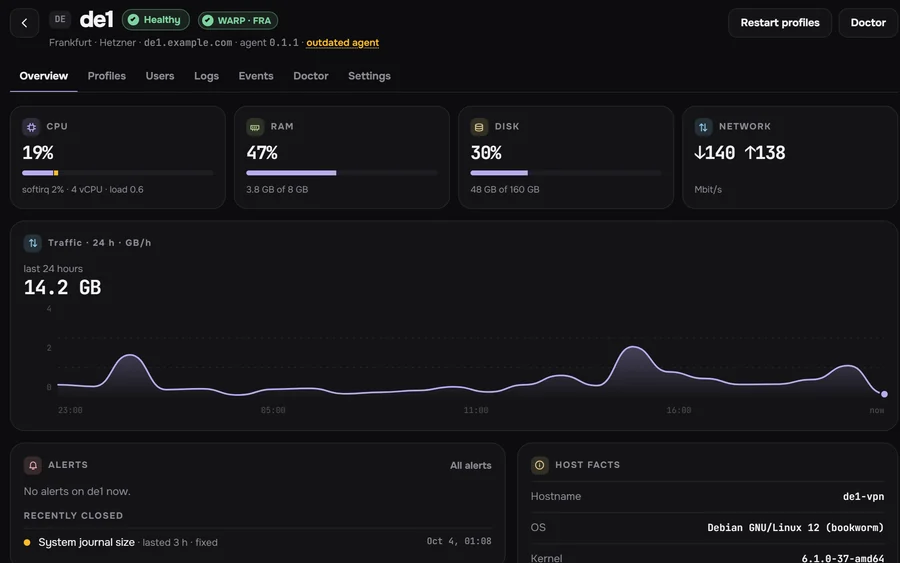Click the Healthy status badge label
The width and height of the screenshot is (900, 563).
coord(162,20)
